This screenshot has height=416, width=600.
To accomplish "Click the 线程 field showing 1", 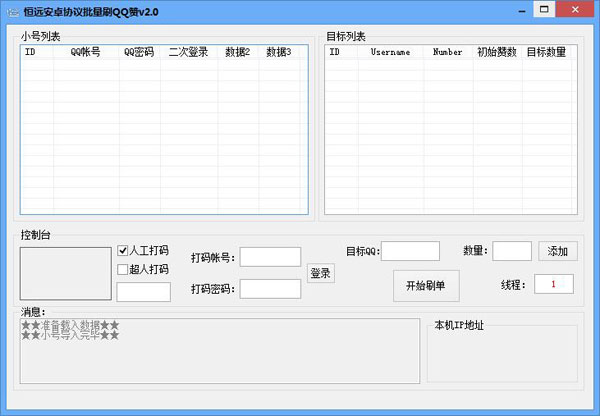I will (554, 284).
